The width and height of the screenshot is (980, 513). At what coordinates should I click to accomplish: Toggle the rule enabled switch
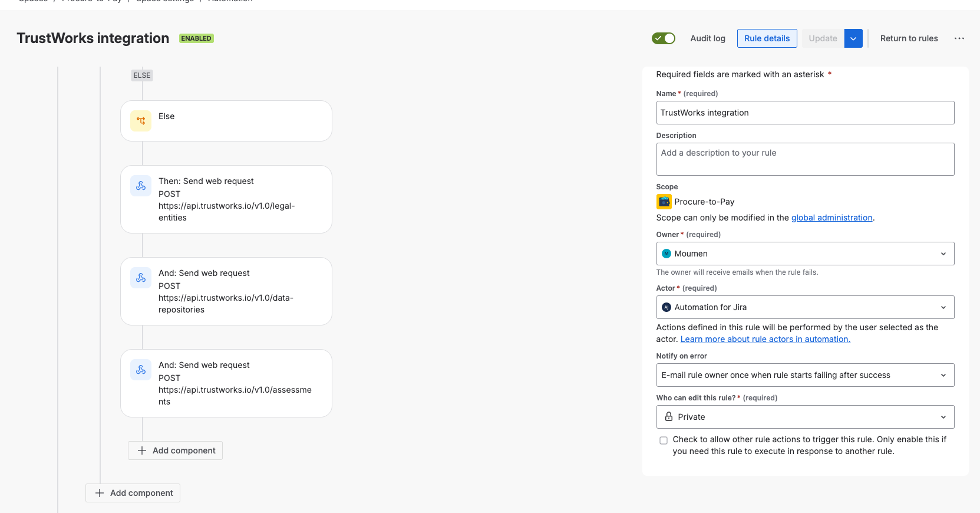(664, 38)
